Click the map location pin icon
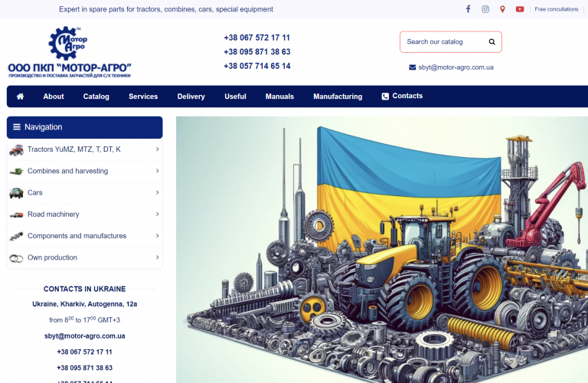Viewport: 588px width, 383px height. 502,9
